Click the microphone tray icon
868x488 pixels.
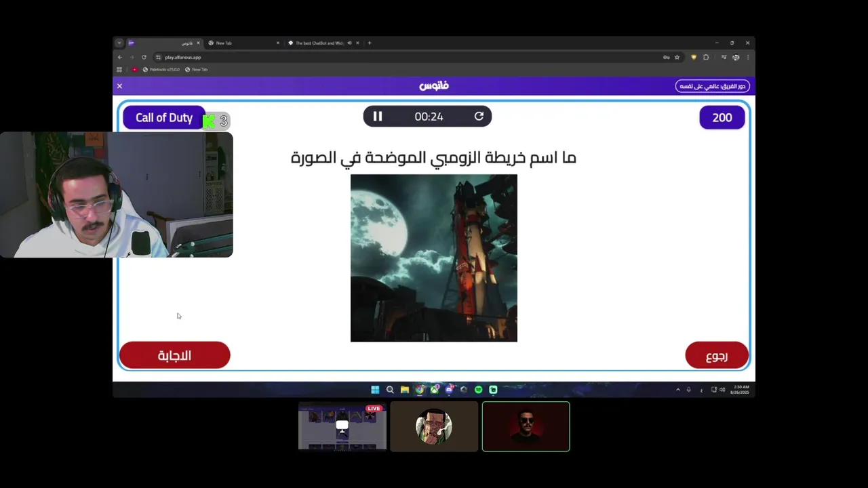[688, 390]
